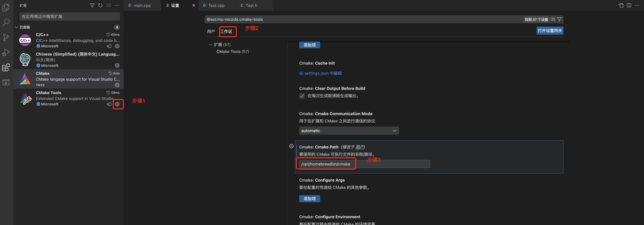The width and height of the screenshot is (644, 225).
Task: Collapse the 扩展 (57) tree node
Action: click(210, 45)
